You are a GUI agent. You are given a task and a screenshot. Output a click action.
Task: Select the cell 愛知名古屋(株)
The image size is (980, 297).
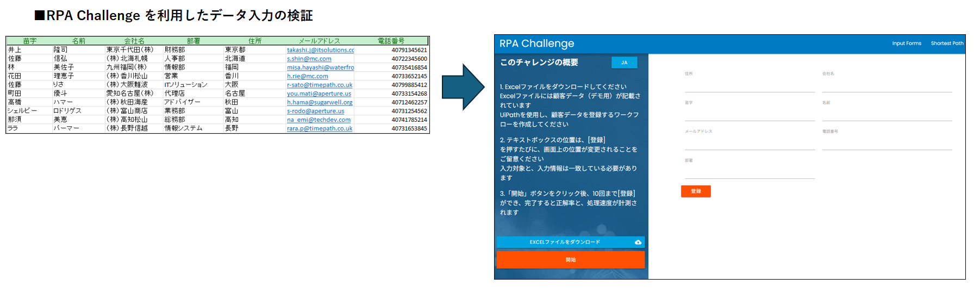(x=134, y=94)
